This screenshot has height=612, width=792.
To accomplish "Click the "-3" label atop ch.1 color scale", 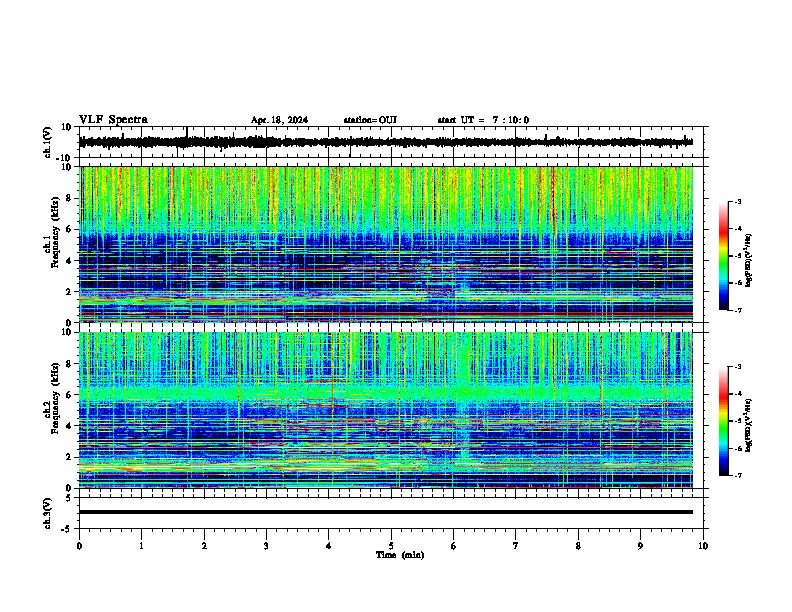I will coord(738,202).
